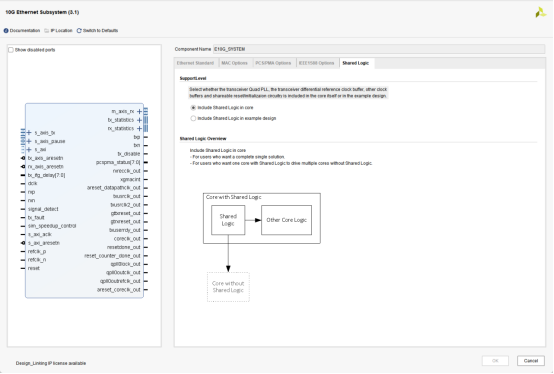Click IP Location label
The image size is (554, 374).
point(61,31)
